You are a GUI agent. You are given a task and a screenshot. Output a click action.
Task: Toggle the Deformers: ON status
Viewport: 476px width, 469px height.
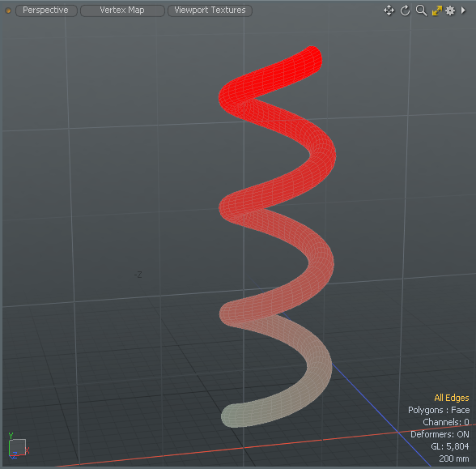coord(440,434)
